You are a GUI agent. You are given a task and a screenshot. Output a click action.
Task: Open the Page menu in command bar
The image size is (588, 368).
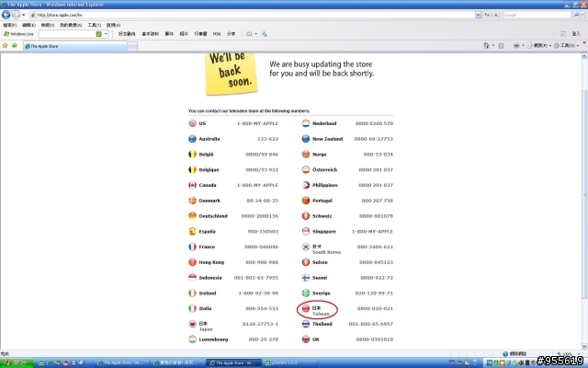pos(539,45)
